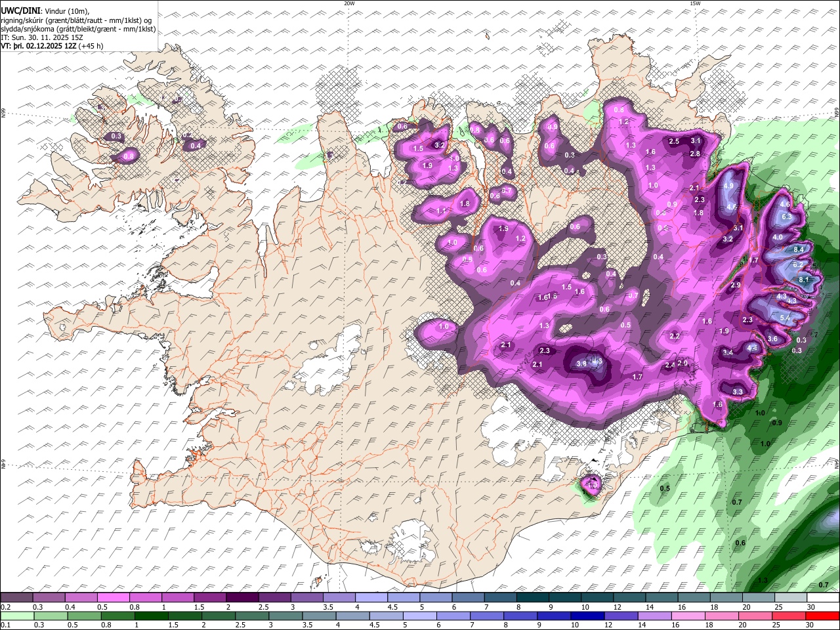
Task: Select the bottom legend deep blue swatch between 10 and 12
Action: pyautogui.click(x=588, y=616)
